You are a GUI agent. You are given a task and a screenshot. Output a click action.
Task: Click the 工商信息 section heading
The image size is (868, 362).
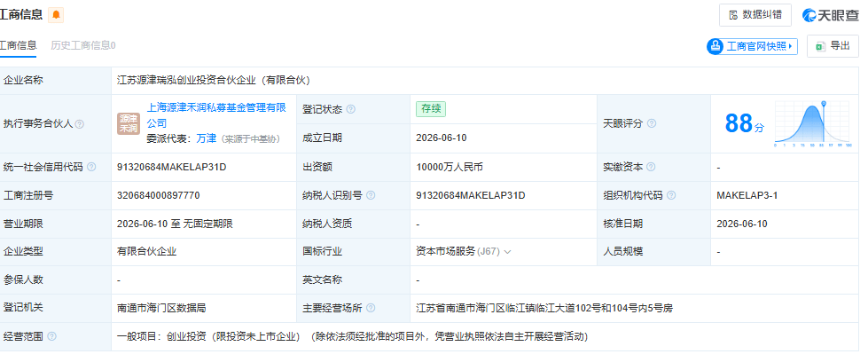21,15
